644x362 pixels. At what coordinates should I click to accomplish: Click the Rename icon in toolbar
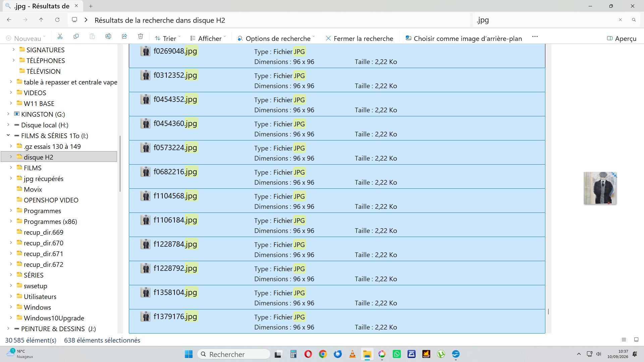point(108,37)
